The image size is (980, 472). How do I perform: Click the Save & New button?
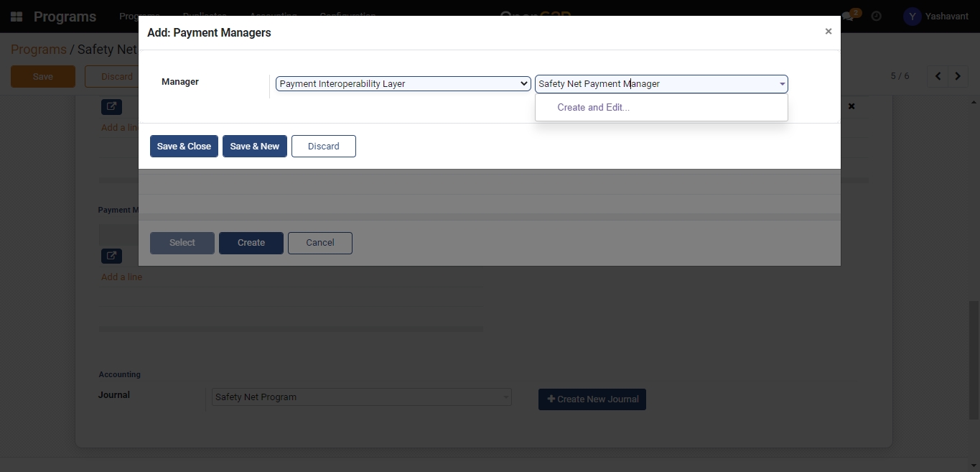coord(254,147)
